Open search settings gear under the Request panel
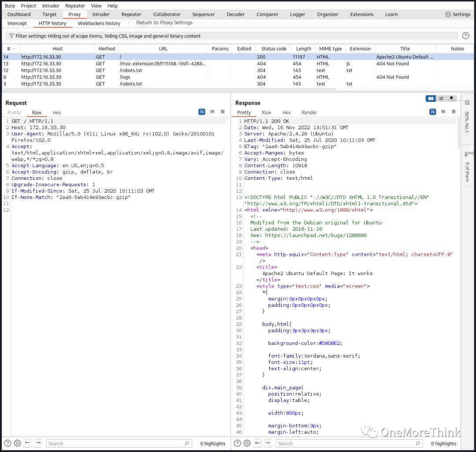This screenshot has width=476, height=452. [x=17, y=443]
